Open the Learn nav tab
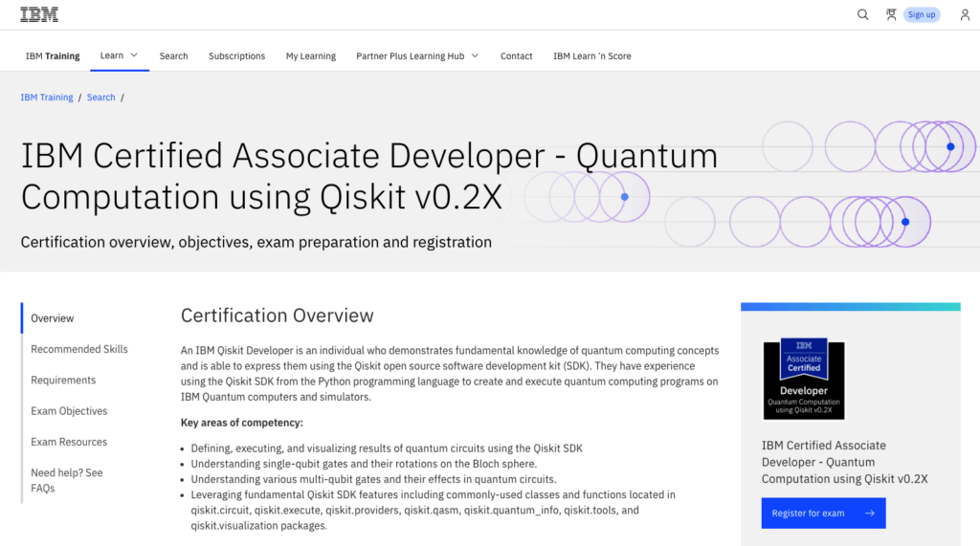980x546 pixels. click(120, 55)
